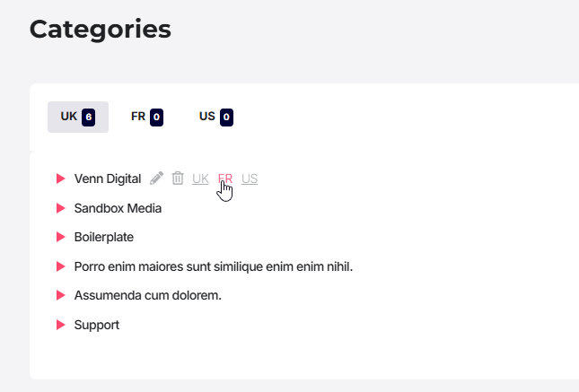579x392 pixels.
Task: Select the Assumenda cum dolorem item
Action: (148, 295)
